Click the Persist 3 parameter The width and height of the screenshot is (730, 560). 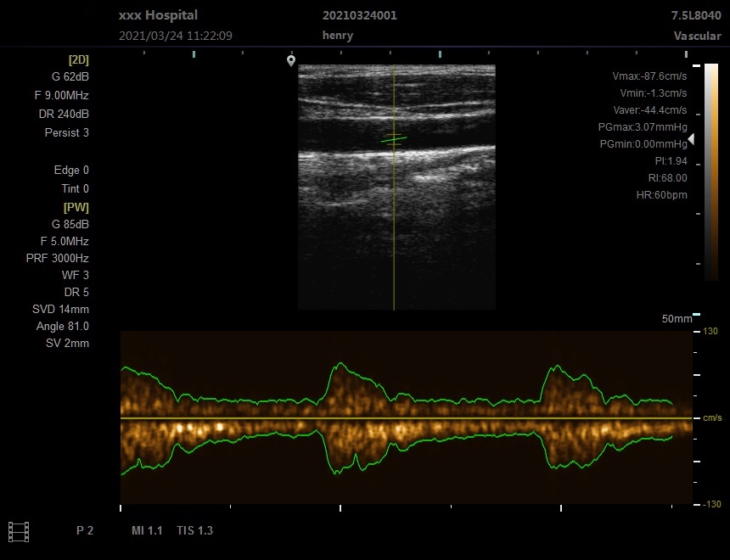pyautogui.click(x=66, y=133)
